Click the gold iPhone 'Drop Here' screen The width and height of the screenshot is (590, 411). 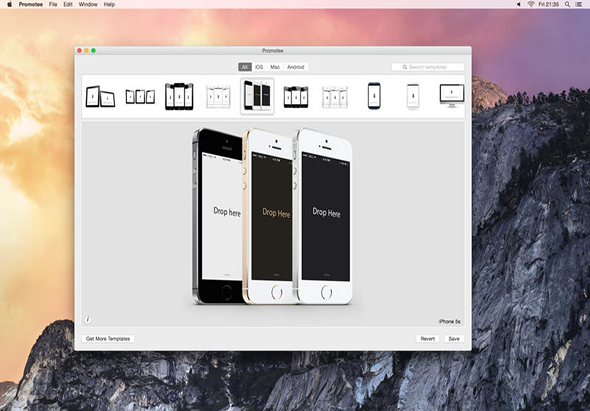[272, 217]
